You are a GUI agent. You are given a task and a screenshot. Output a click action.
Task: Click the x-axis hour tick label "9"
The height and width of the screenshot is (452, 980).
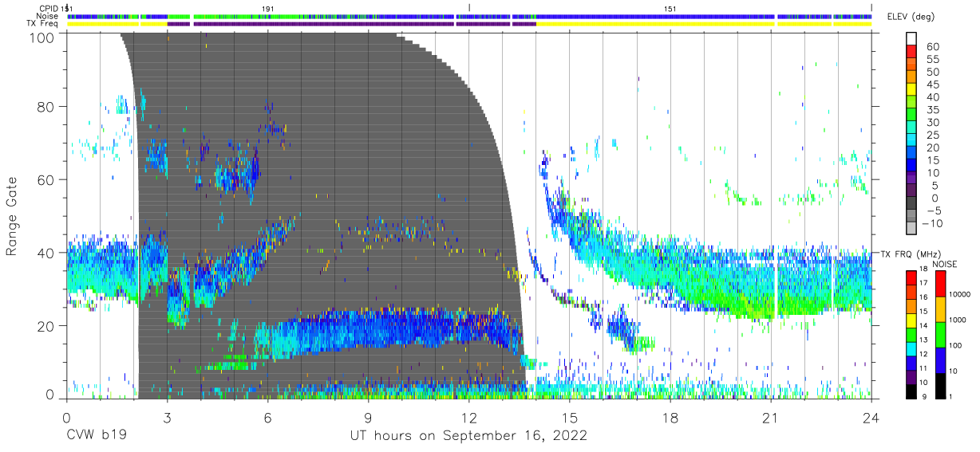pyautogui.click(x=368, y=417)
